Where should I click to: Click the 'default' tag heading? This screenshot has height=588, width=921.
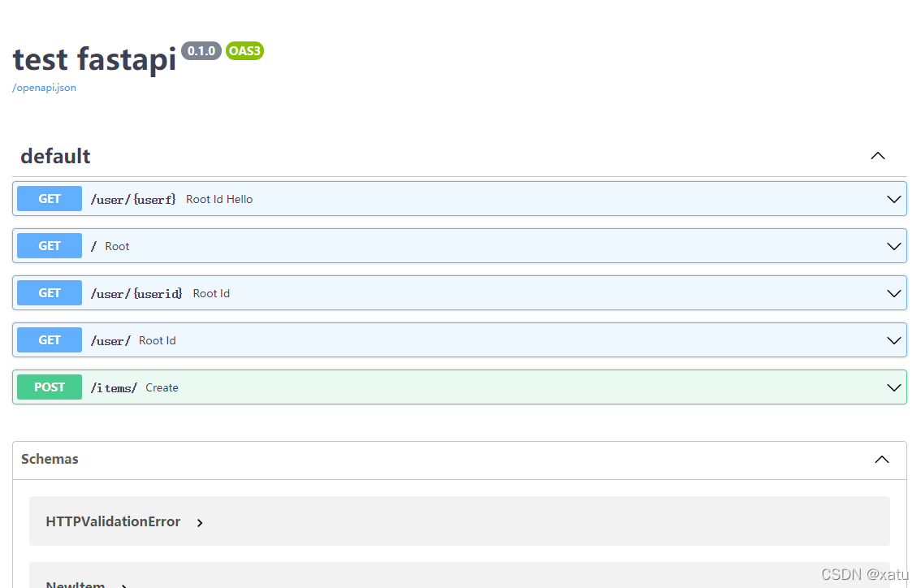pos(55,156)
